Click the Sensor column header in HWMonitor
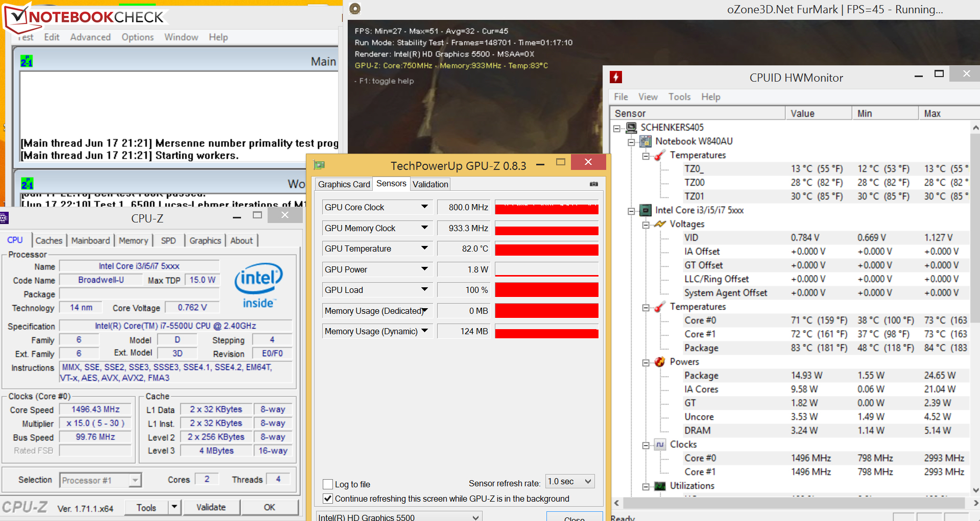 click(698, 113)
